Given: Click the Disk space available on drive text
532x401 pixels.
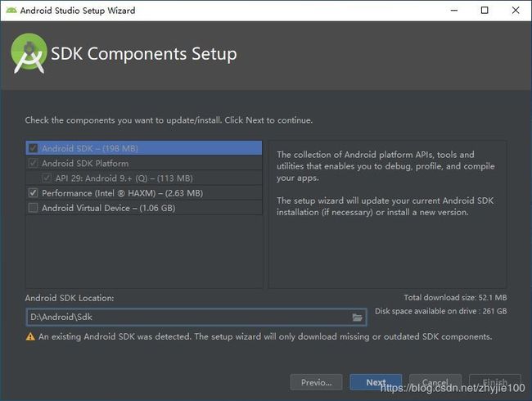Looking at the screenshot, I should click(440, 311).
